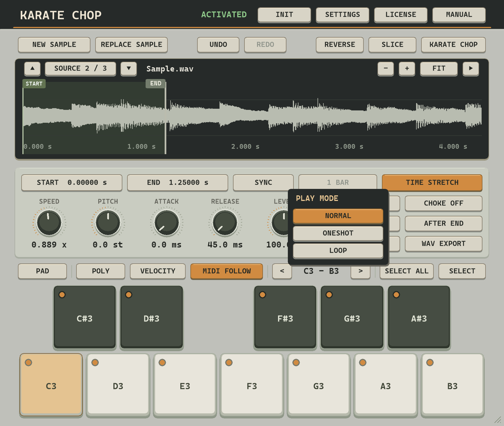Click the E3 pad indicator dot

coord(162,362)
